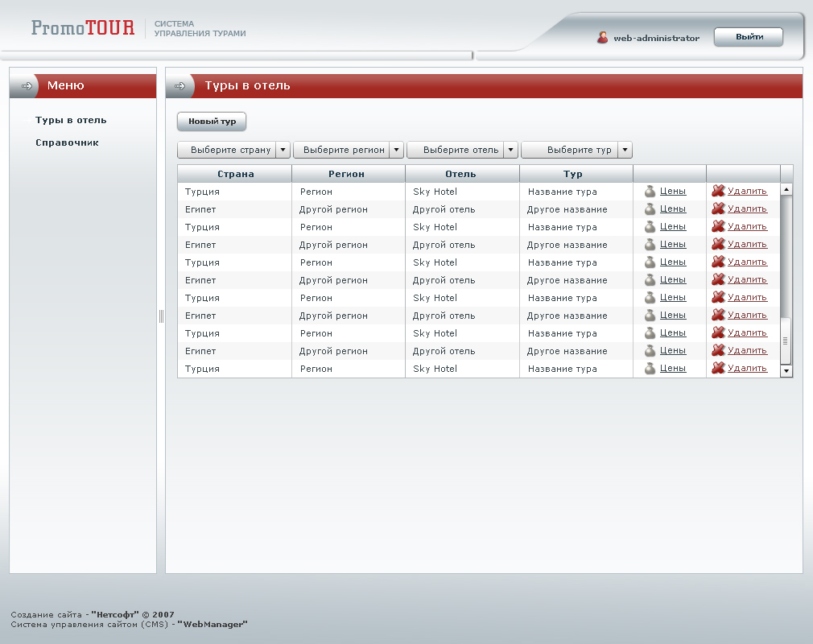813x644 pixels.
Task: Click the Новый тур button
Action: pyautogui.click(x=212, y=122)
